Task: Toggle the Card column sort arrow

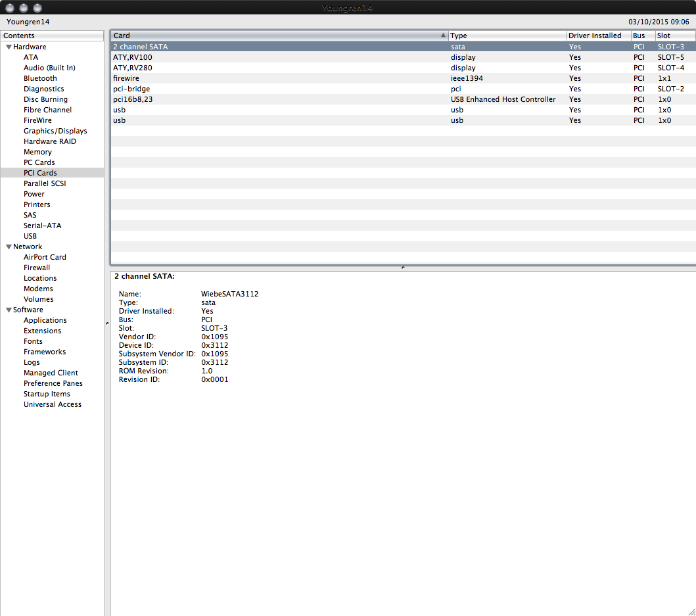Action: pos(443,35)
